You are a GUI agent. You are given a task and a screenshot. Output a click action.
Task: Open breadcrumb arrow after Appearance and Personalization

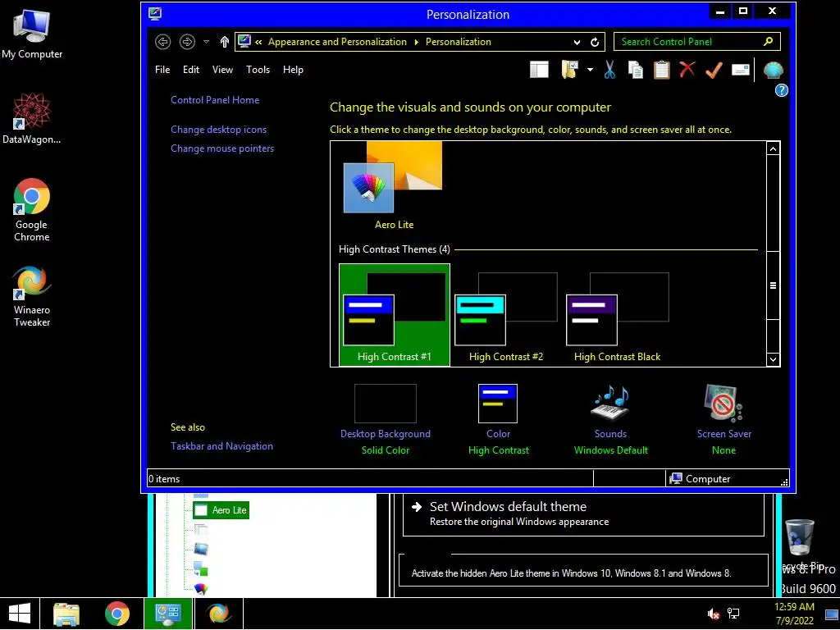416,43
